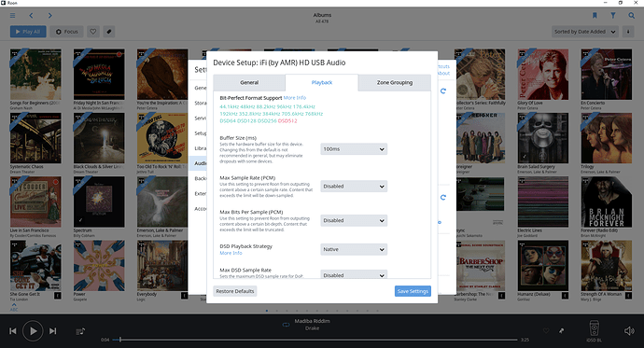
Task: Open Glory Of Love album cover
Action: coord(543,75)
